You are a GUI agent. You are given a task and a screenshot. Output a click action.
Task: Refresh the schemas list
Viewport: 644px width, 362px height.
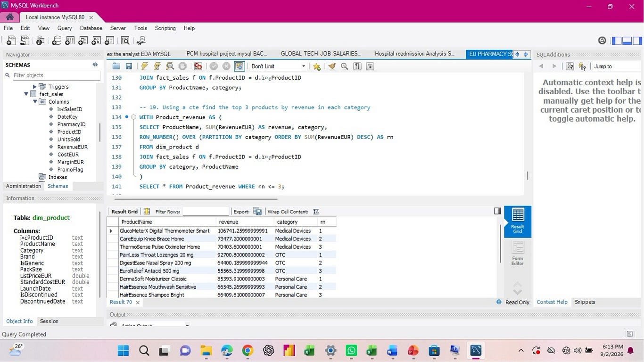[95, 65]
